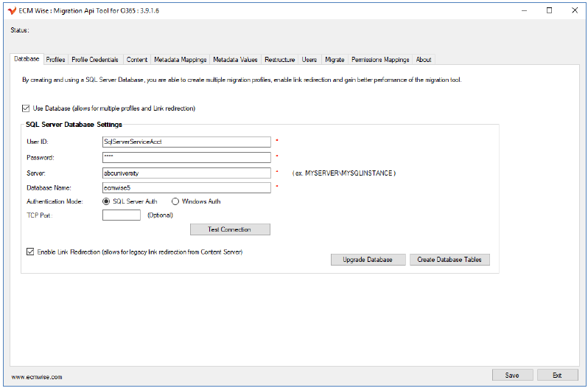Click the Upgrade Database button
The image size is (588, 391).
tap(368, 260)
